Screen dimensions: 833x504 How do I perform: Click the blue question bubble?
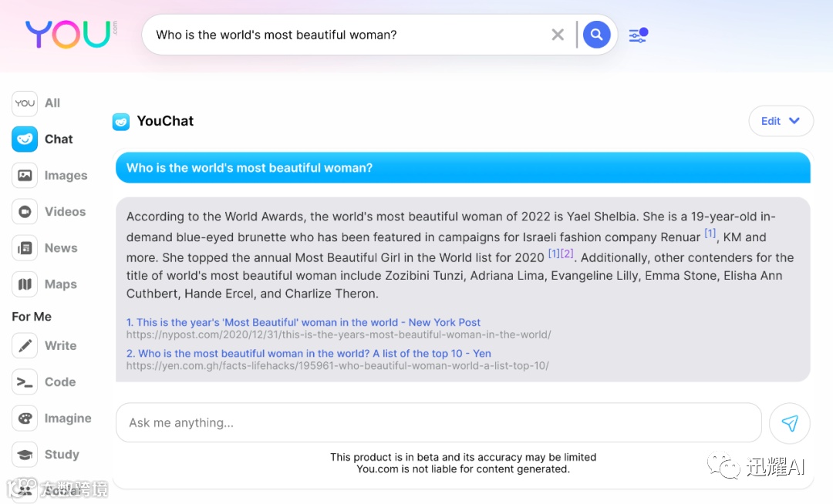tap(463, 168)
